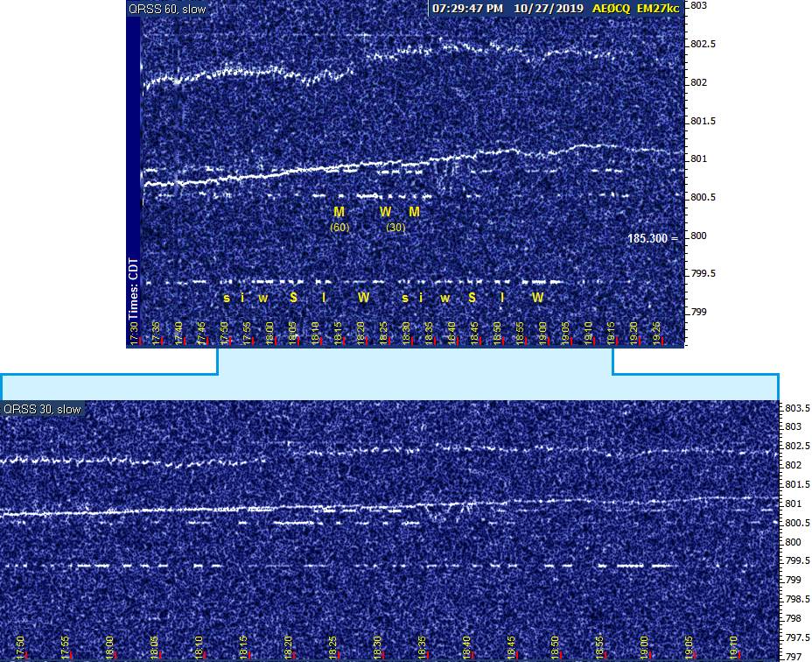The height and width of the screenshot is (662, 812).
Task: Click the 19:10 tick on lower spectrogram axis
Action: (732, 645)
